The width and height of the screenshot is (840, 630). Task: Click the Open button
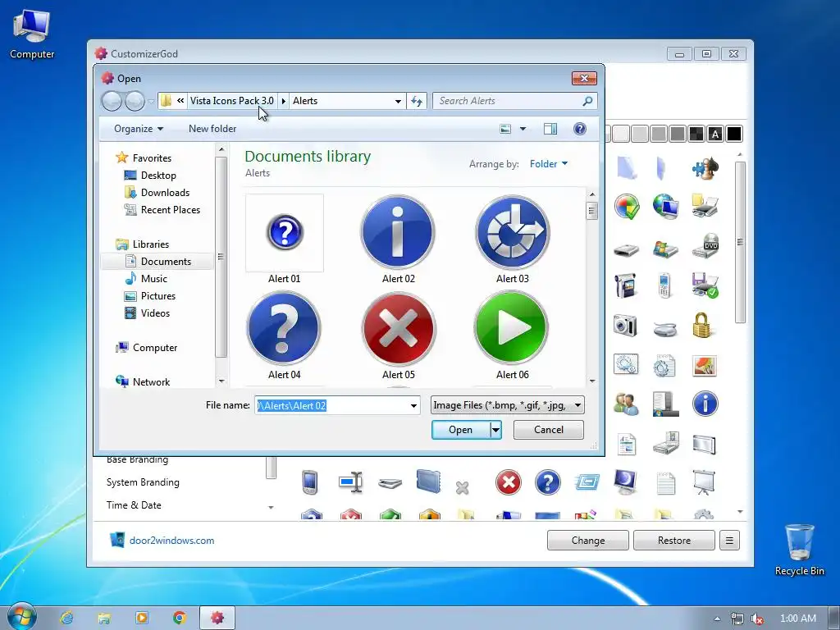pos(461,430)
